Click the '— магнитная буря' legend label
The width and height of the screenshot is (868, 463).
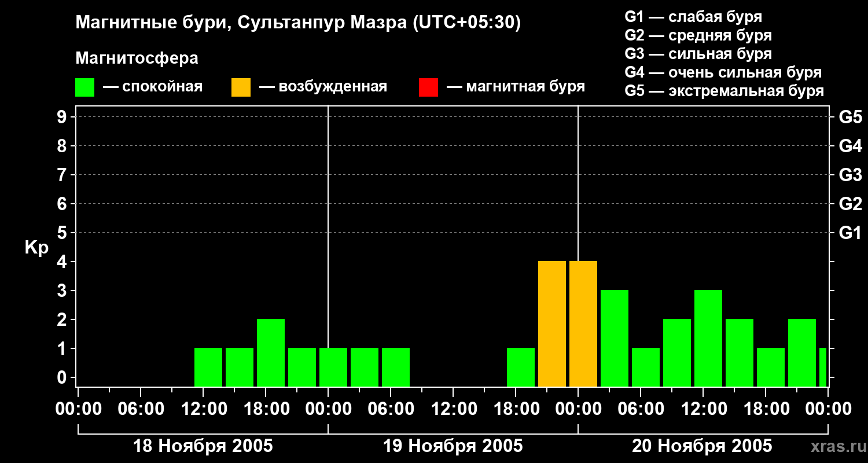(x=516, y=87)
